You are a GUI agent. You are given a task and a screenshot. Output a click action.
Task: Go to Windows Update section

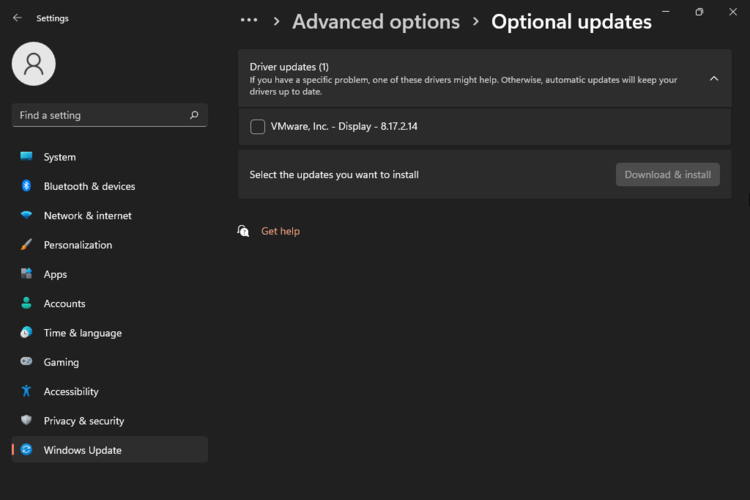click(82, 450)
